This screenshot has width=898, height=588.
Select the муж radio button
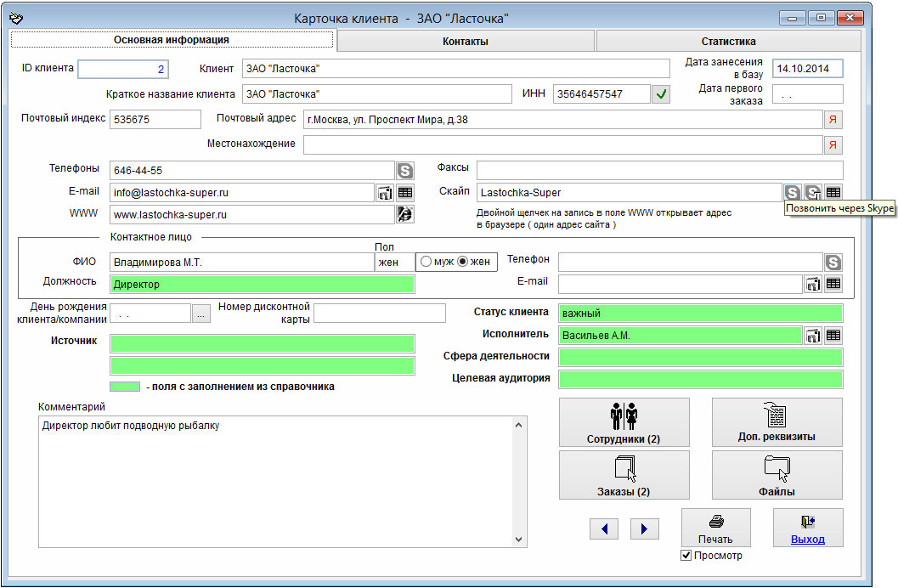click(426, 262)
